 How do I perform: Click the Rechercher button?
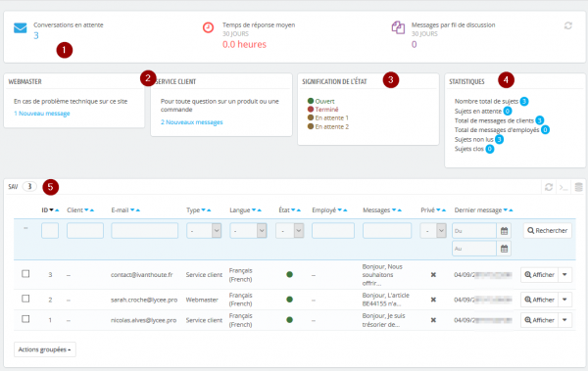548,230
